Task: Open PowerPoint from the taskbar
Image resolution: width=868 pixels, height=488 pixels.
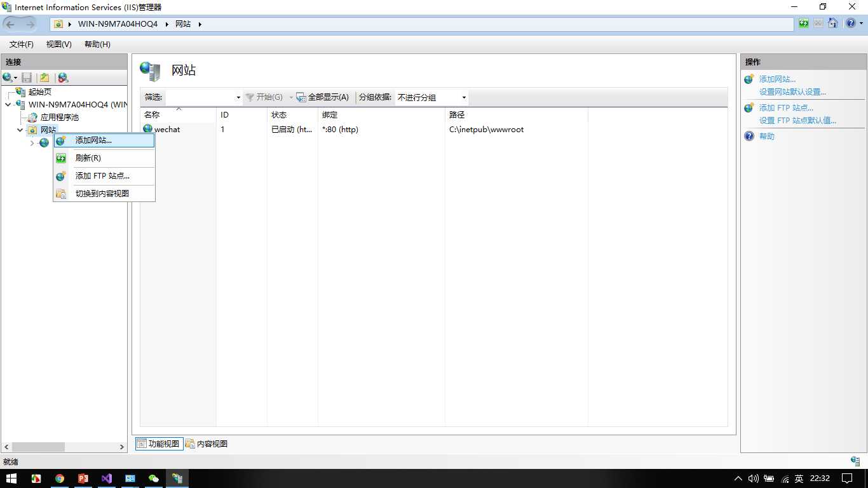Action: coord(83,478)
